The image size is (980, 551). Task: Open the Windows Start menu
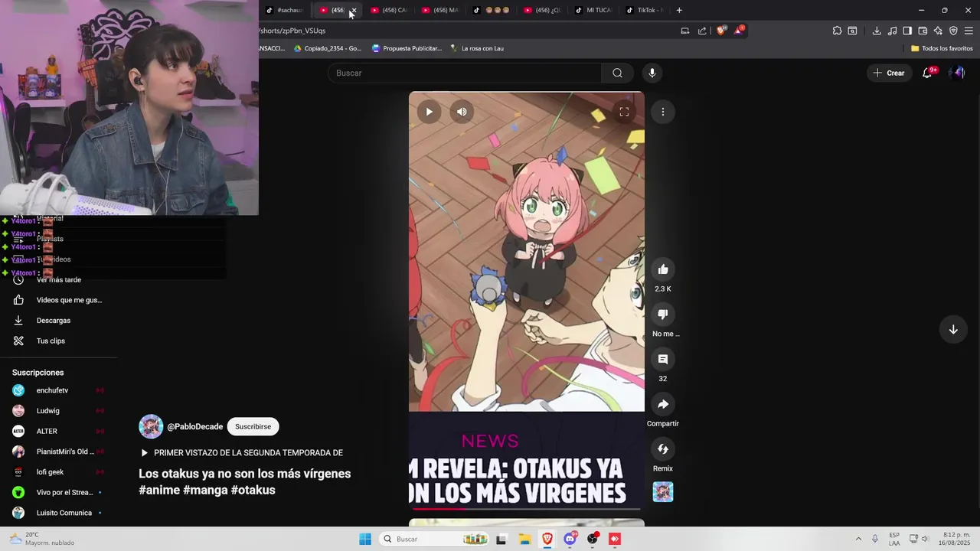tap(365, 539)
